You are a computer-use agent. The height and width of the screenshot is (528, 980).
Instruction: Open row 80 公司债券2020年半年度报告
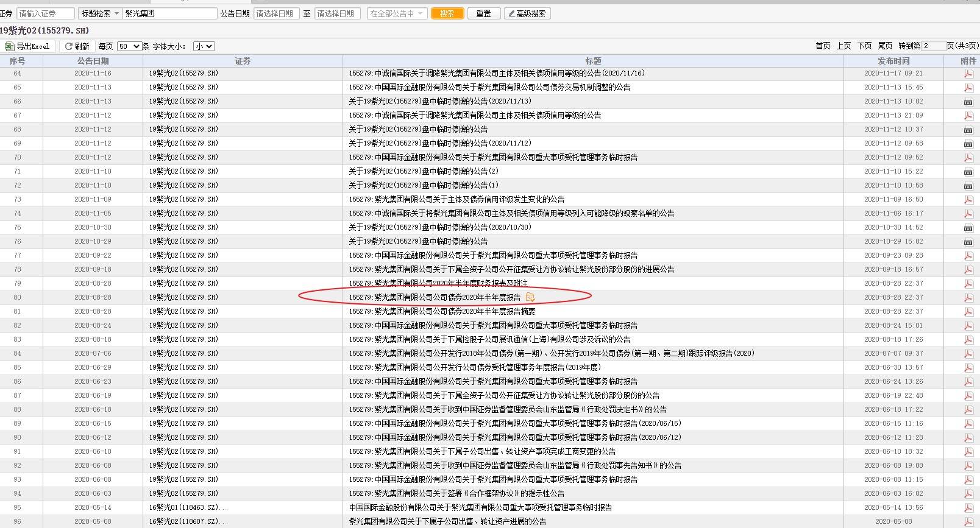pos(435,298)
